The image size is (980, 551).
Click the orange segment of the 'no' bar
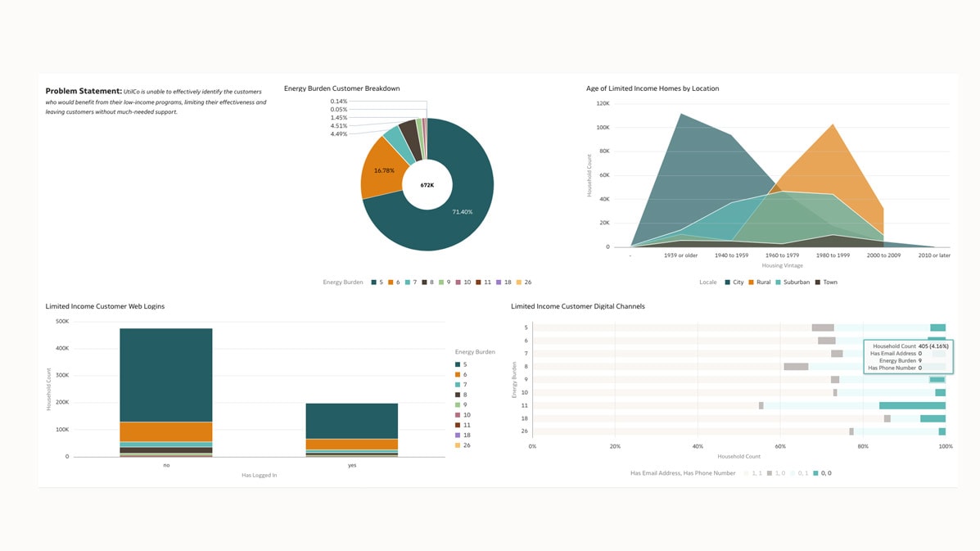point(165,431)
